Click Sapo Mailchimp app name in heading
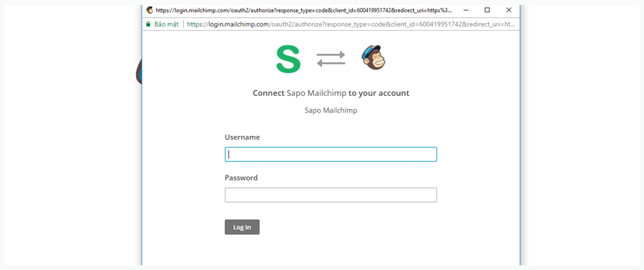Viewport: 644px width, 270px height. (x=316, y=93)
